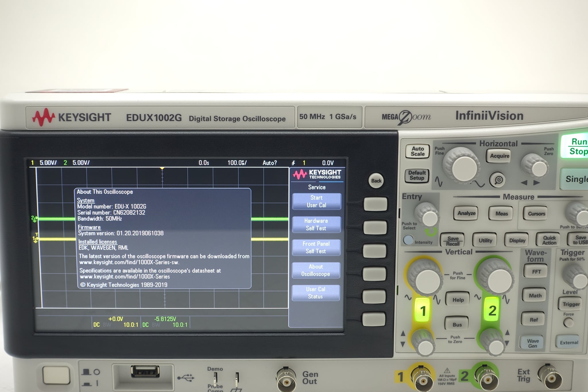This screenshot has height=392, width=588.
Task: Select Hardware Self Test on screen
Action: click(x=316, y=225)
